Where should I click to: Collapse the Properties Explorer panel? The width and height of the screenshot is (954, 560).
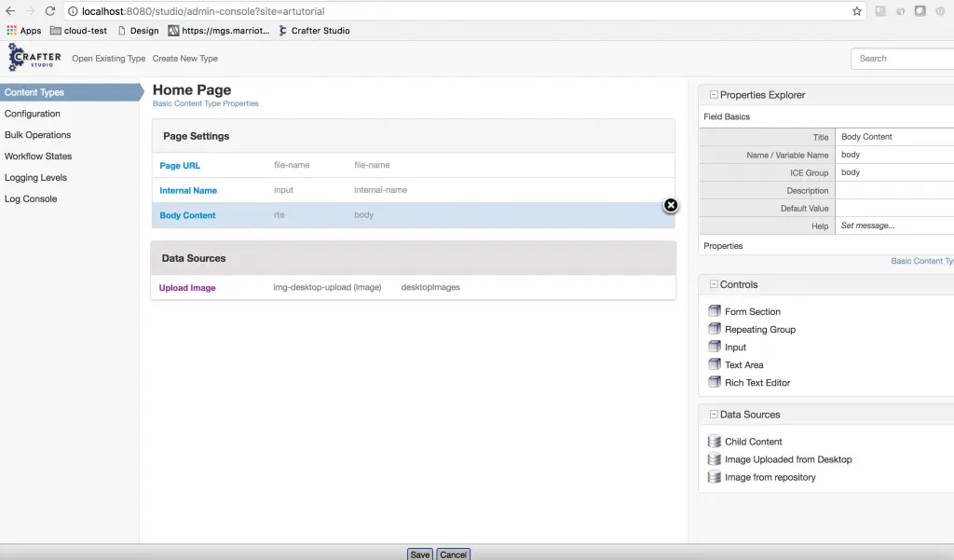click(714, 95)
